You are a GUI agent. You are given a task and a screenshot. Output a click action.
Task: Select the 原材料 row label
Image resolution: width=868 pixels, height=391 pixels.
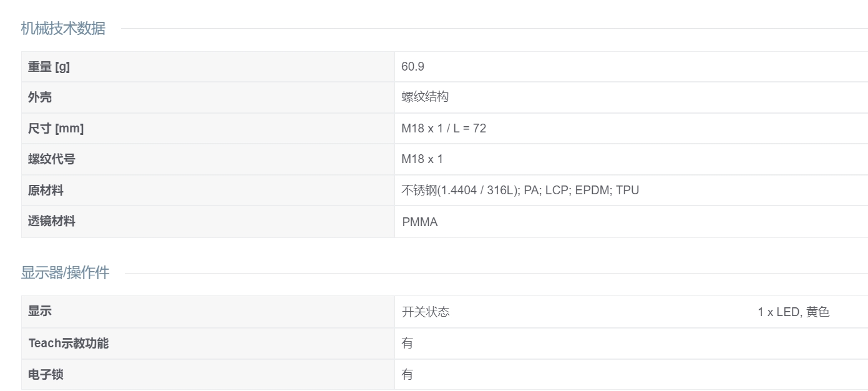46,191
